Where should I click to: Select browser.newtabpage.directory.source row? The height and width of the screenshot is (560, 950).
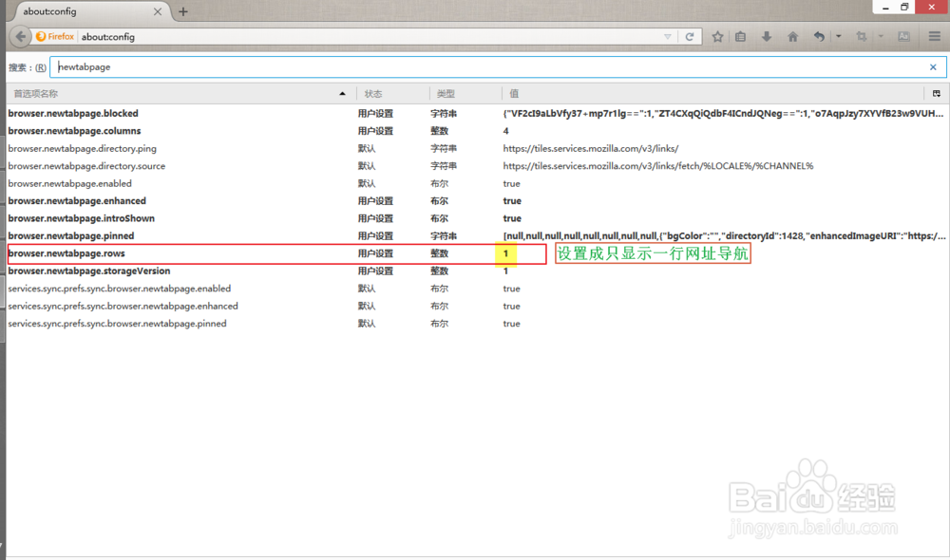coord(478,166)
